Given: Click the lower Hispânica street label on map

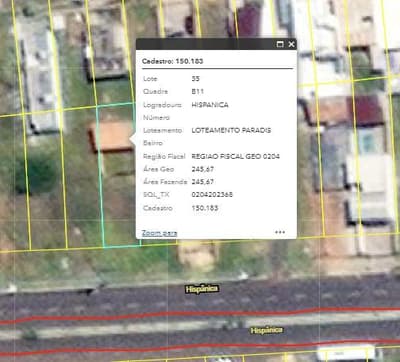Looking at the screenshot, I should coord(267,330).
